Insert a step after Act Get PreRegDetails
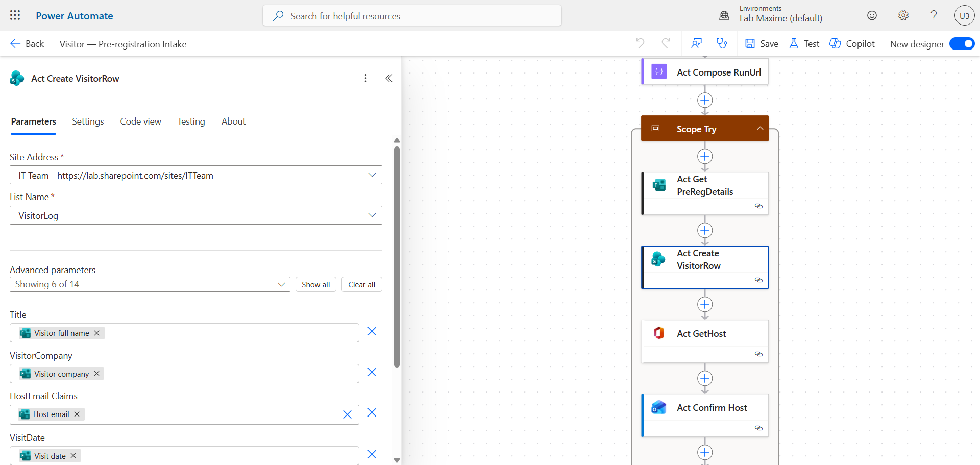Image resolution: width=980 pixels, height=465 pixels. pos(705,230)
